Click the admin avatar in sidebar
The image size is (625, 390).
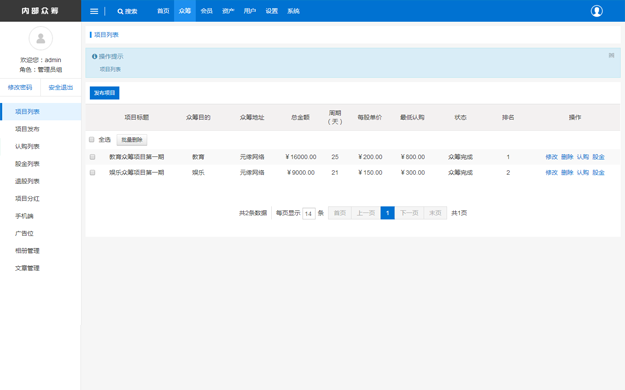coord(41,38)
